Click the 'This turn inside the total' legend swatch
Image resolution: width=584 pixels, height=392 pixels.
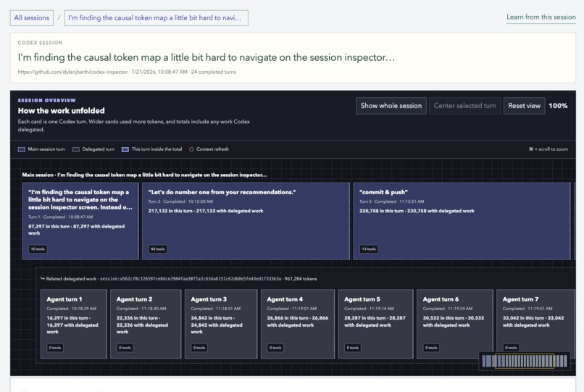125,149
